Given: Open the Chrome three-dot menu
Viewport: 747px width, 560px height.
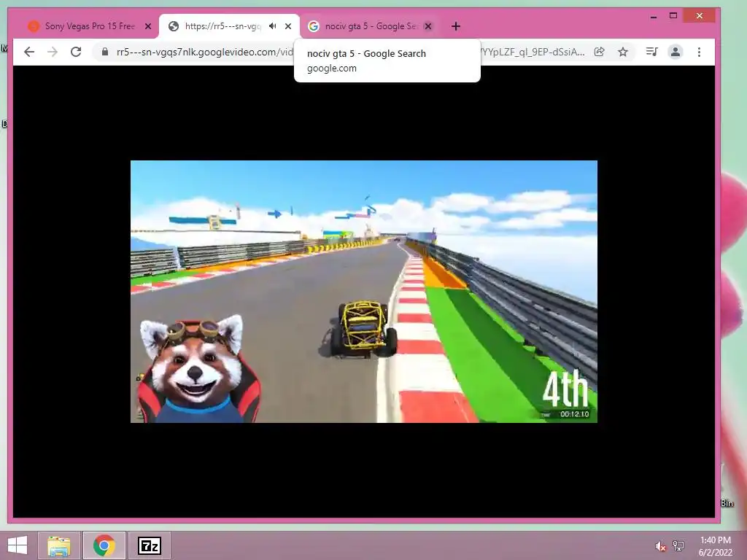Looking at the screenshot, I should click(x=699, y=52).
